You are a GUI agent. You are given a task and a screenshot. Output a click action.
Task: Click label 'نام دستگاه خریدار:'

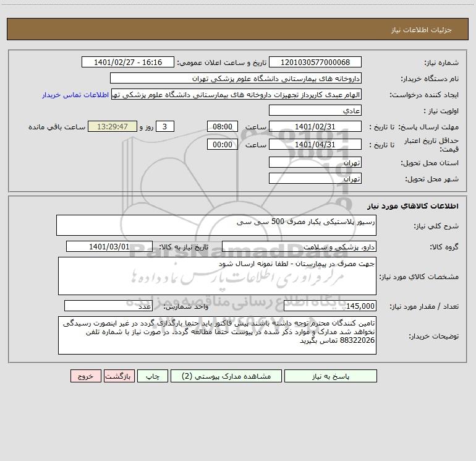pyautogui.click(x=430, y=79)
